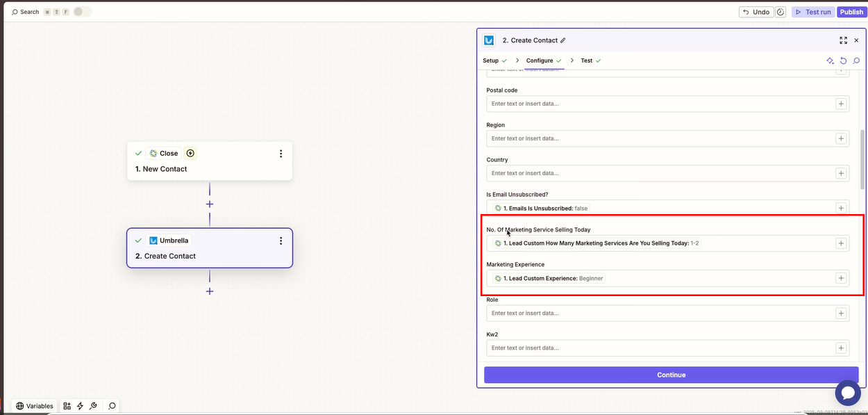
Task: Click the lightning bolt icon in bottom toolbar
Action: (x=80, y=406)
